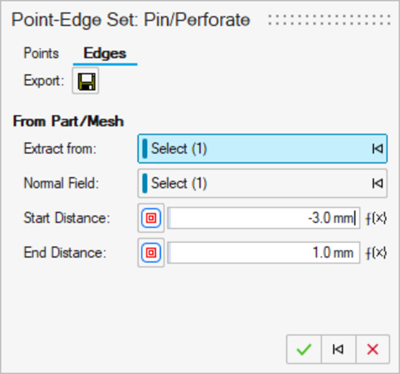The image size is (400, 374).
Task: Click the End Distance value field
Action: pyautogui.click(x=264, y=253)
